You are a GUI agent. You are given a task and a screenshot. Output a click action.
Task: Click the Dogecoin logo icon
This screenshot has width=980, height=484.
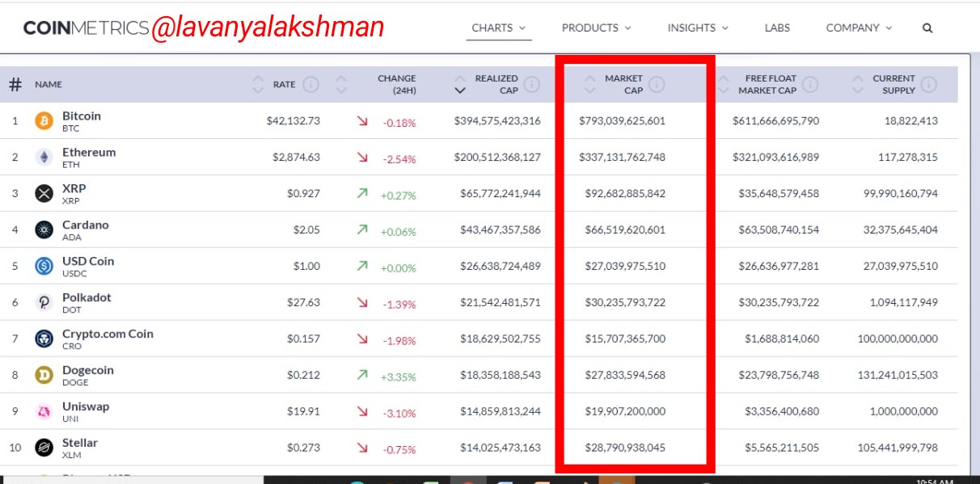tap(44, 376)
